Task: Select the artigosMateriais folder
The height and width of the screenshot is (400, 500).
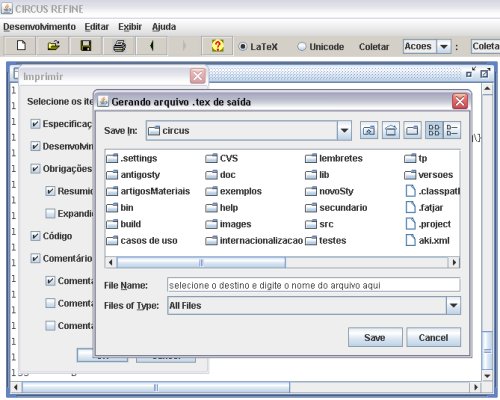Action: (x=148, y=191)
